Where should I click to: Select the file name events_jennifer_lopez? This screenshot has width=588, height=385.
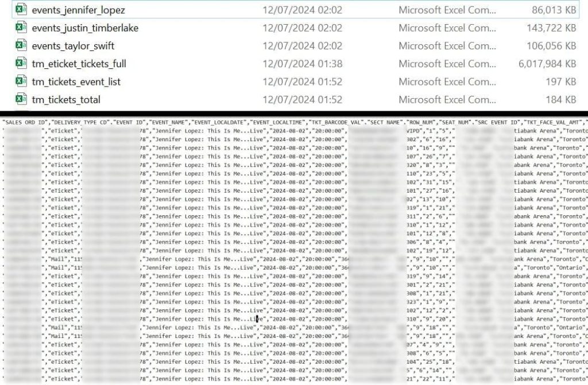(x=78, y=10)
